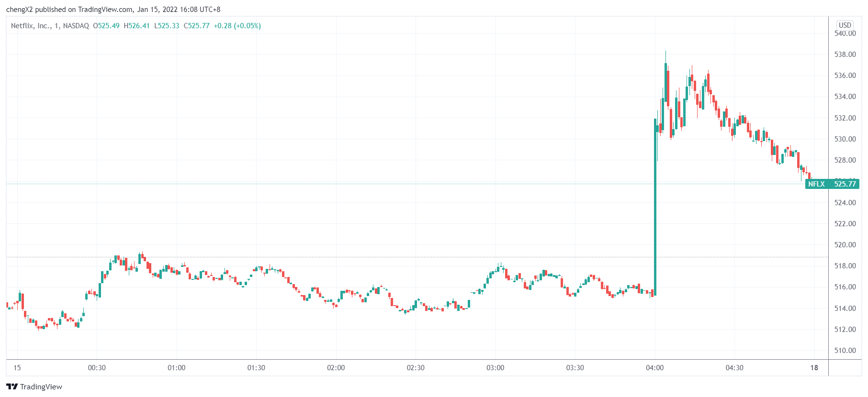Click the chengX2 published caption text

(113, 10)
